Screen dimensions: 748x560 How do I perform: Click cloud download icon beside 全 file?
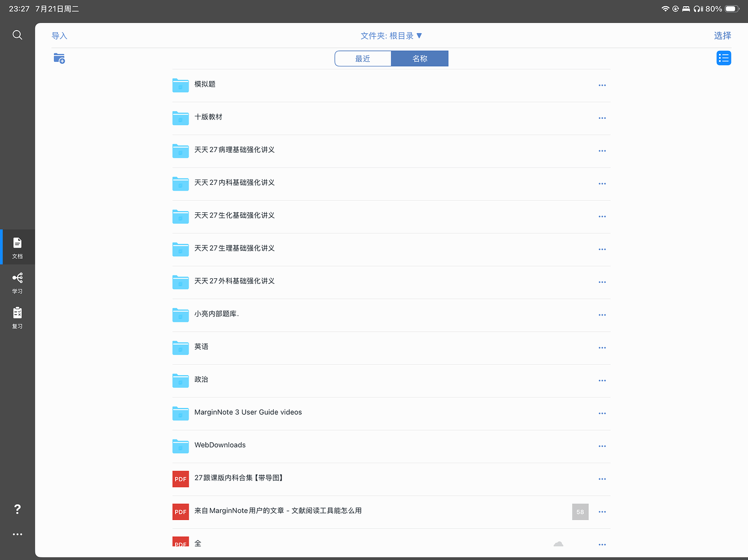tap(558, 543)
